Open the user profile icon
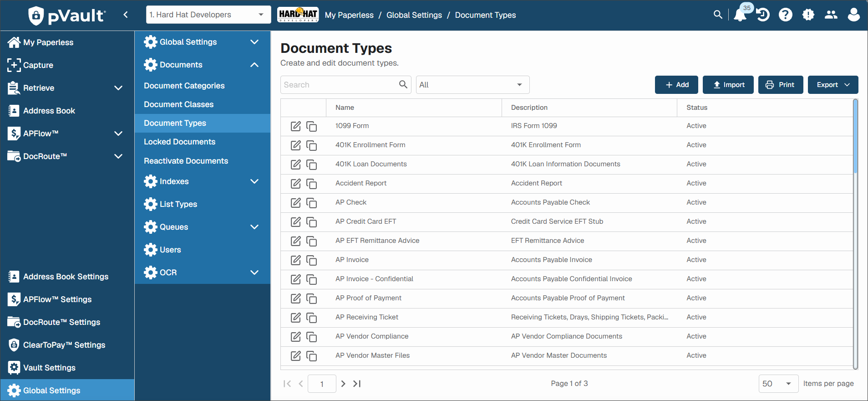Viewport: 868px width, 401px height. 854,15
